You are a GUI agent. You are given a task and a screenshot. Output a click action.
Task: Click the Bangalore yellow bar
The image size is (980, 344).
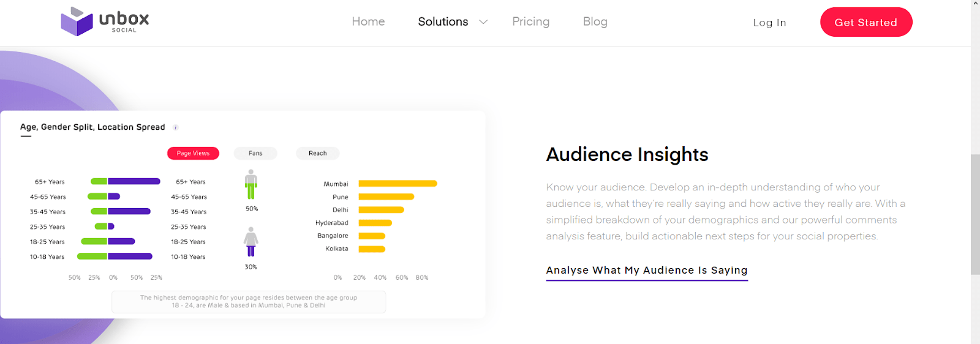point(372,236)
